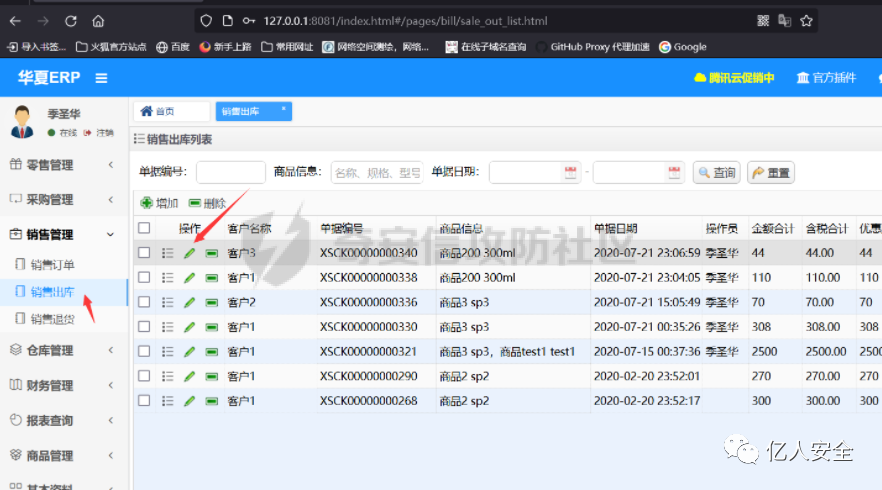Screen dimensions: 882x490
Task: View details list icon for XSCK00000000340
Action: pos(168,253)
